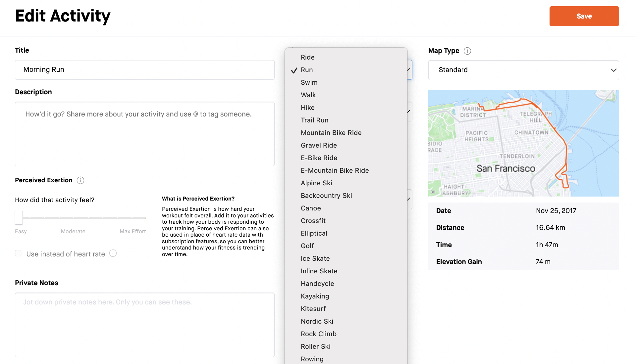Expand the activity type selector dropdown

point(406,69)
